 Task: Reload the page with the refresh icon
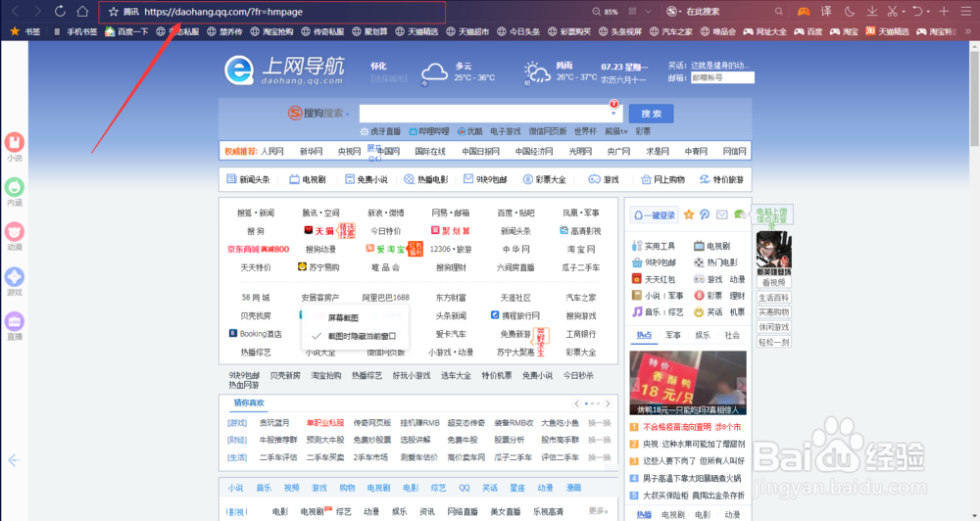(x=60, y=11)
